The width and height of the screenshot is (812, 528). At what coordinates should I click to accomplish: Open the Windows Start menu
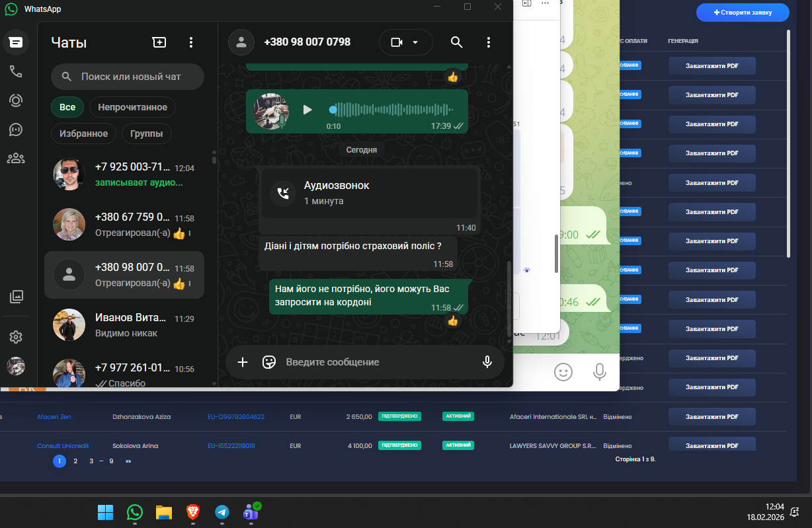[105, 512]
